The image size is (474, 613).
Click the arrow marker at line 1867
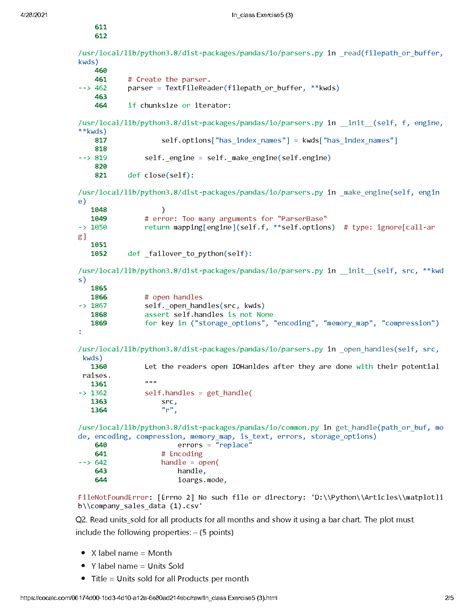pos(82,305)
